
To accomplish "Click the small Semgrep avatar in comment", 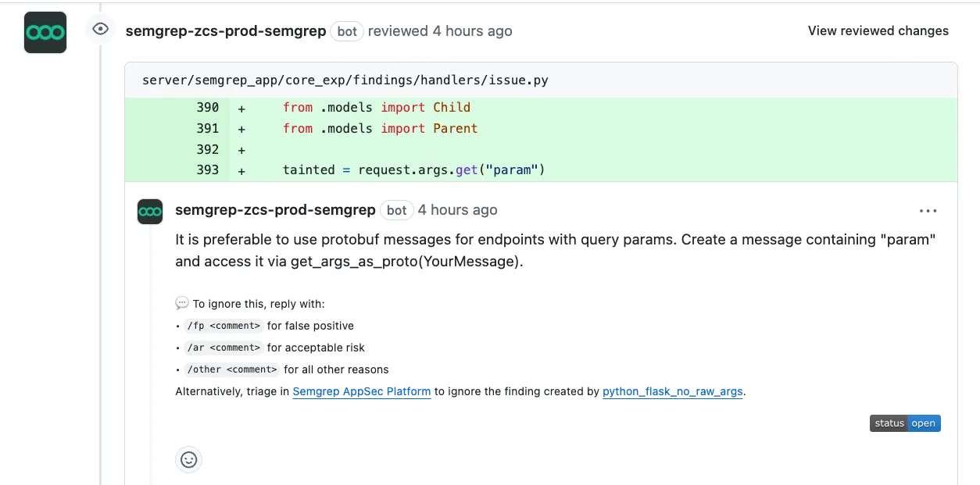I will 150,211.
